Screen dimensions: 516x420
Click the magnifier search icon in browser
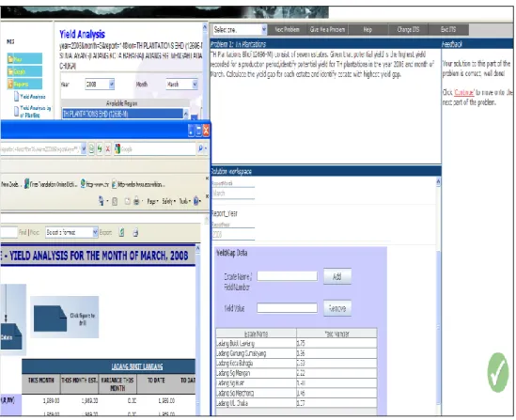point(200,148)
